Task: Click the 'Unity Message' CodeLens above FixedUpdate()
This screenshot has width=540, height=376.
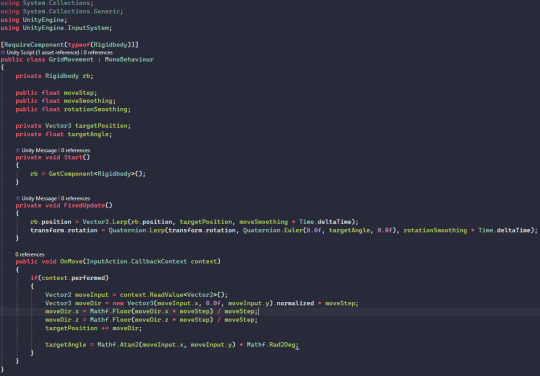Action: click(39, 198)
